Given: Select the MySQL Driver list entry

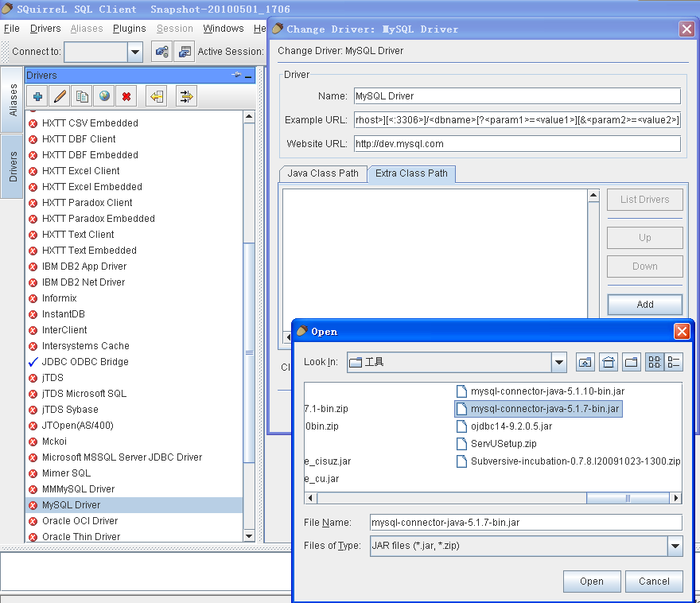Looking at the screenshot, I should (x=134, y=505).
